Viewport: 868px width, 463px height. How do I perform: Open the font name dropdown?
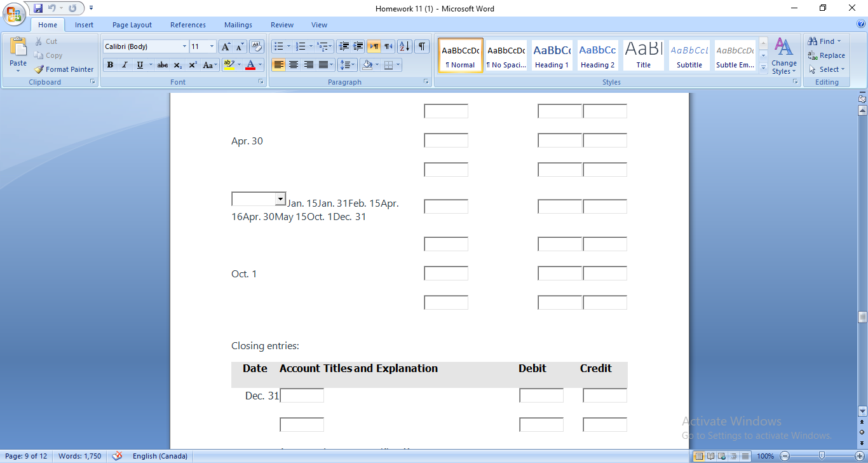184,46
